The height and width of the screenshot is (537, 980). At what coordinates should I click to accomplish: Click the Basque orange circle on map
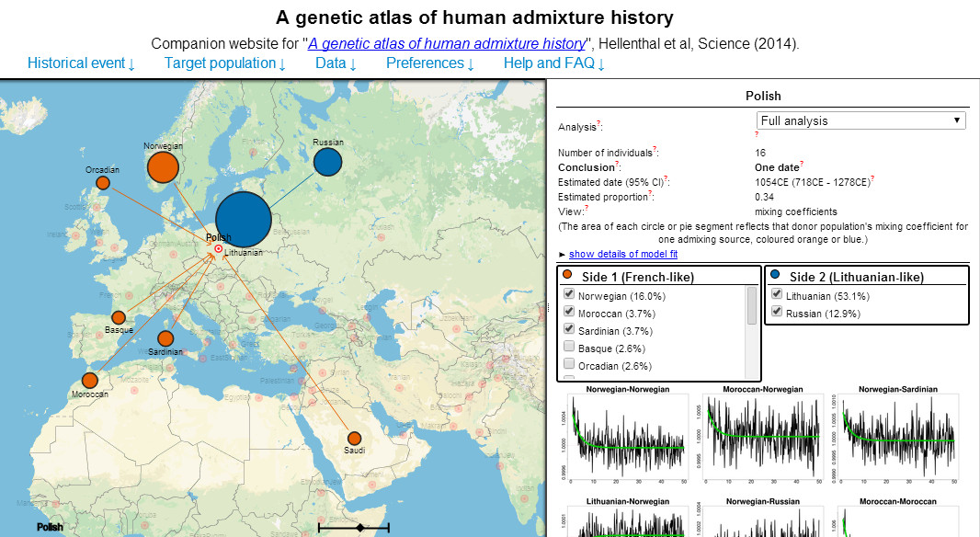[x=119, y=318]
